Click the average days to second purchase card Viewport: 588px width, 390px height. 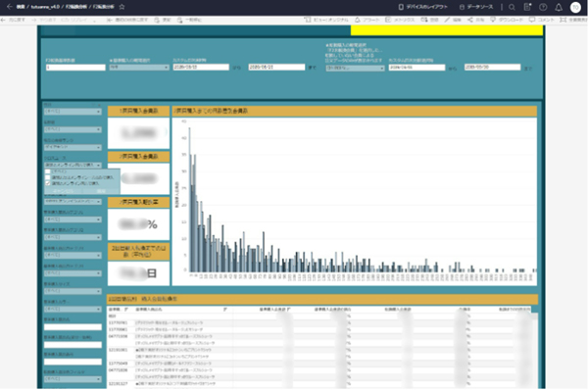tap(138, 273)
